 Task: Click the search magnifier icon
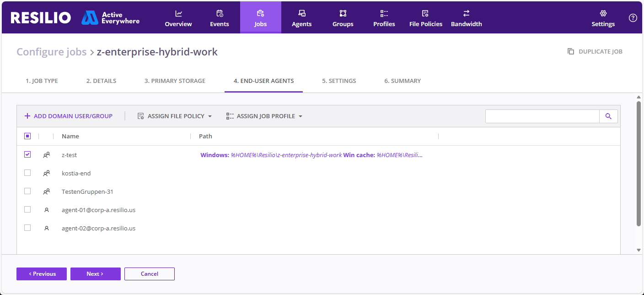coord(608,116)
